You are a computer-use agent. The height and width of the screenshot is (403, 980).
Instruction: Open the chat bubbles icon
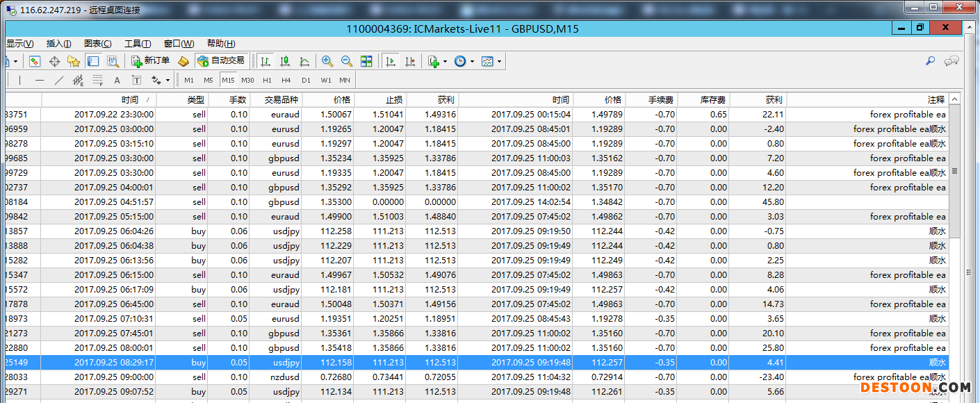click(952, 61)
